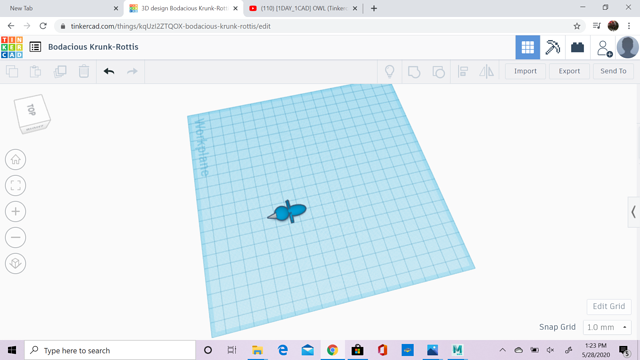Click the muted volume tray icon
The height and width of the screenshot is (360, 640).
click(x=551, y=350)
